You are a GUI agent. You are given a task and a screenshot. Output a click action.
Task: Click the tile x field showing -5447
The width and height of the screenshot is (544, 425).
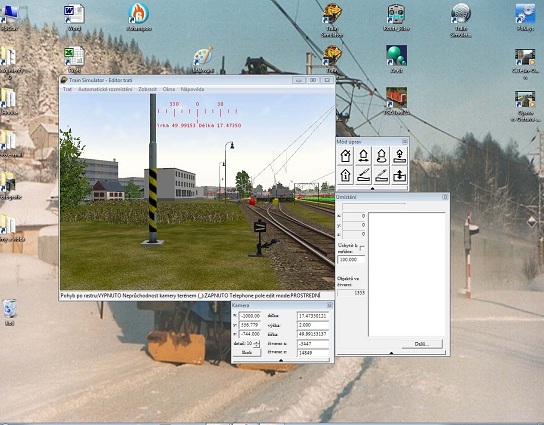click(x=313, y=343)
